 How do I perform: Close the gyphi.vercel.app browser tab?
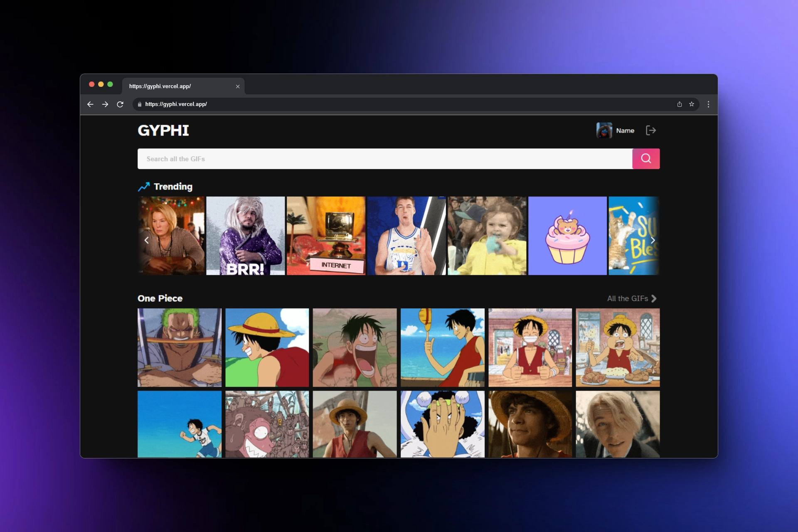238,86
